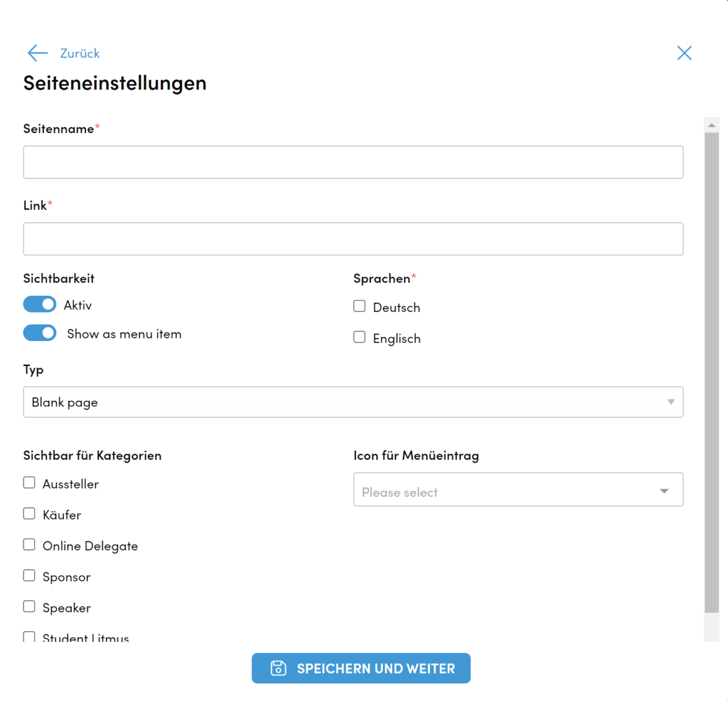Tick the Speaker category checkbox

(x=29, y=607)
